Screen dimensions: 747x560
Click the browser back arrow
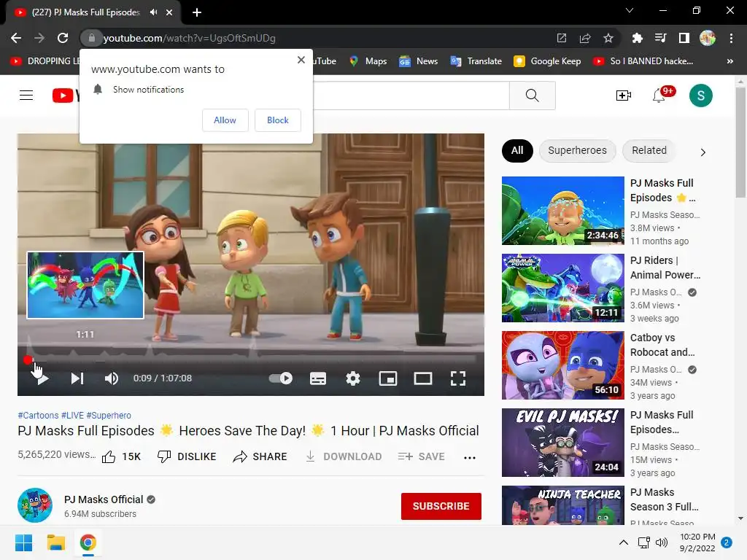click(16, 38)
